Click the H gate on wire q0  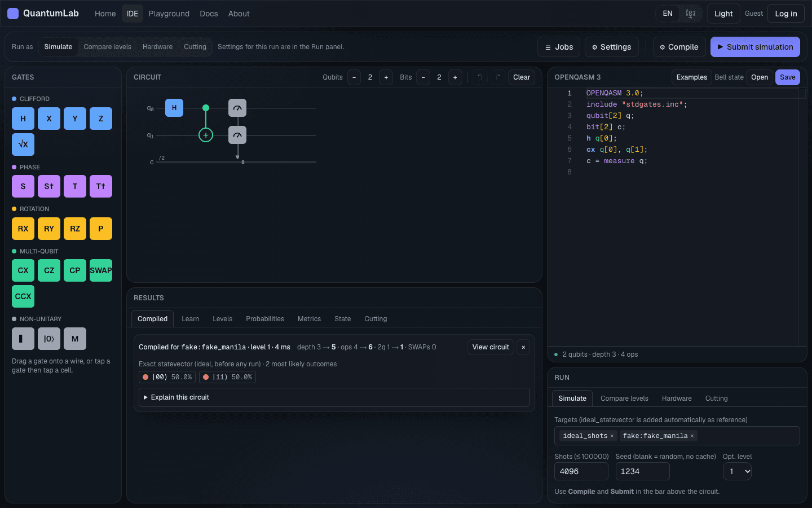coord(174,108)
